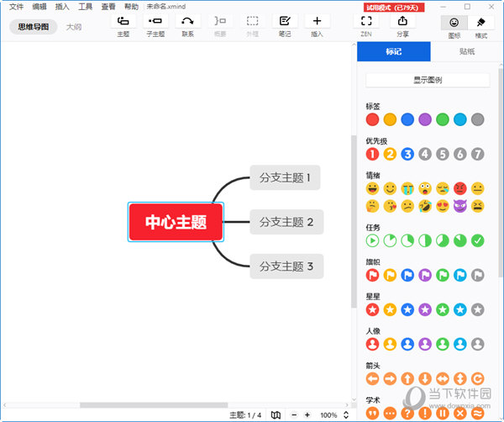504x422 pixels.
Task: Select the 分支主题 3 node
Action: [286, 266]
